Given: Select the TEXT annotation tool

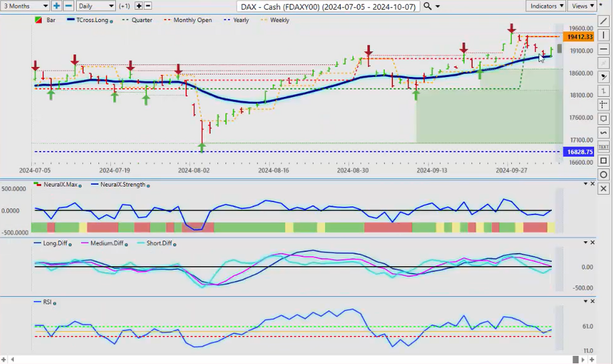Looking at the screenshot, I should (603, 147).
